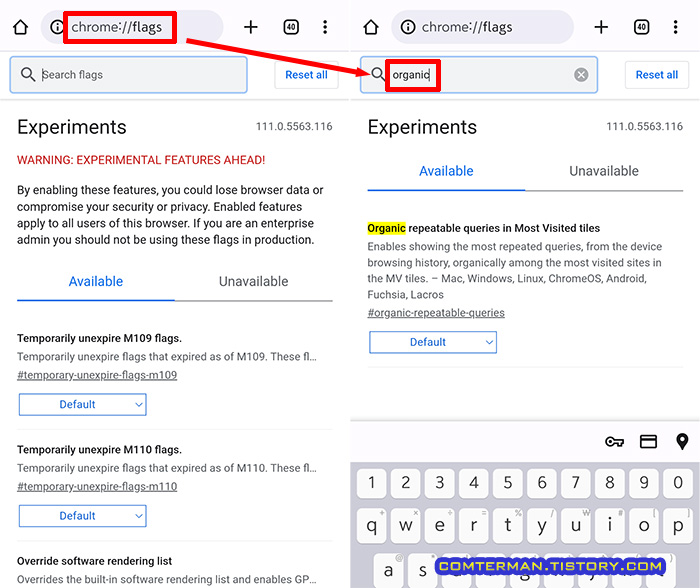Open the Default dropdown for M110 flags

(83, 516)
